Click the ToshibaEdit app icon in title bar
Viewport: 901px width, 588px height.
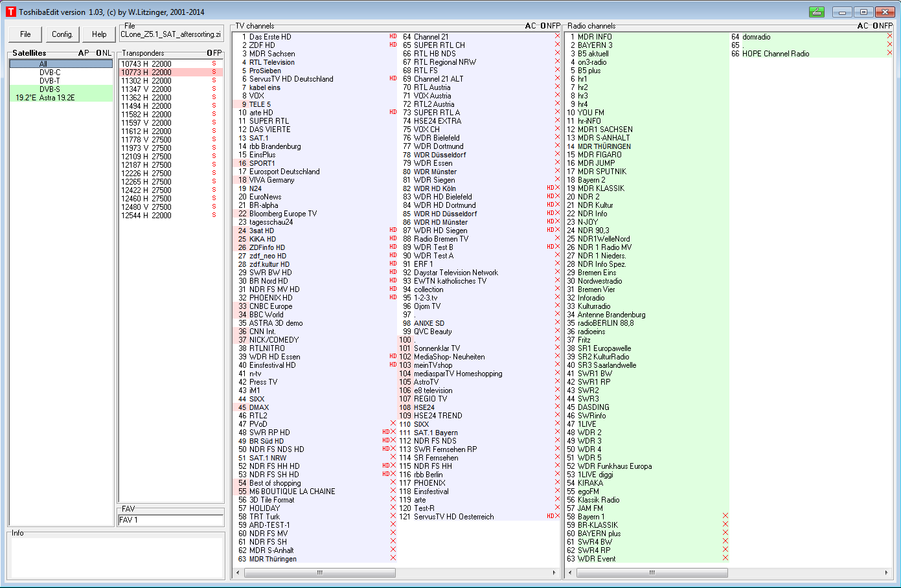click(10, 12)
